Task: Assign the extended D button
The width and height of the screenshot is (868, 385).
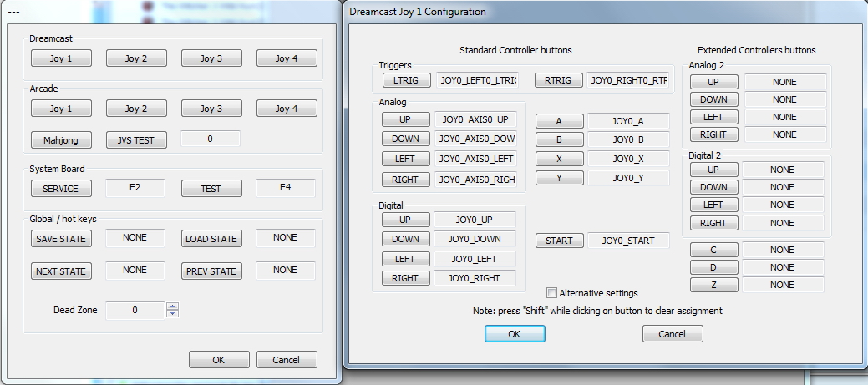Action: [713, 267]
